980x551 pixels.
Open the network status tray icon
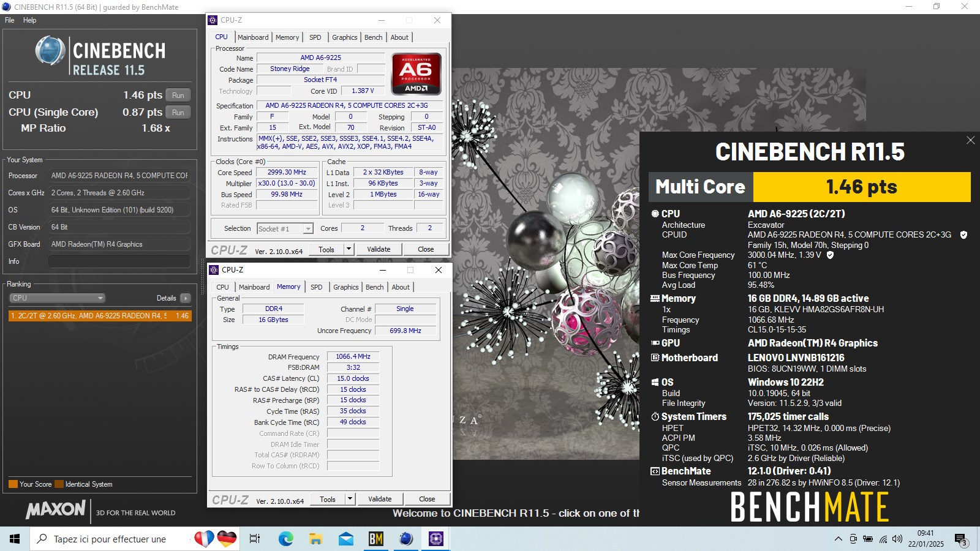883,539
